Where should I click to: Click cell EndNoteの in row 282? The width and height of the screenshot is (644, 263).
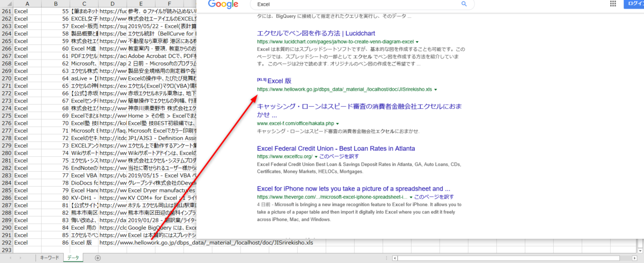[84, 167]
